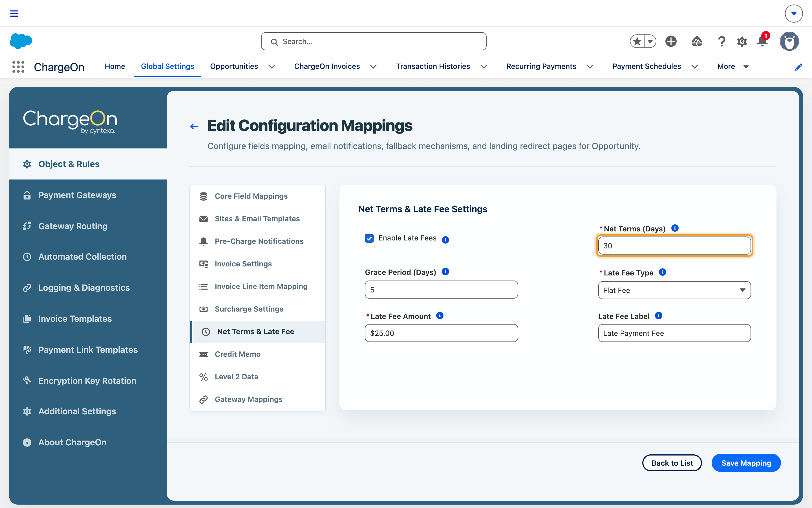Click the Salesforce cloud logo
The width and height of the screenshot is (812, 508).
(21, 41)
